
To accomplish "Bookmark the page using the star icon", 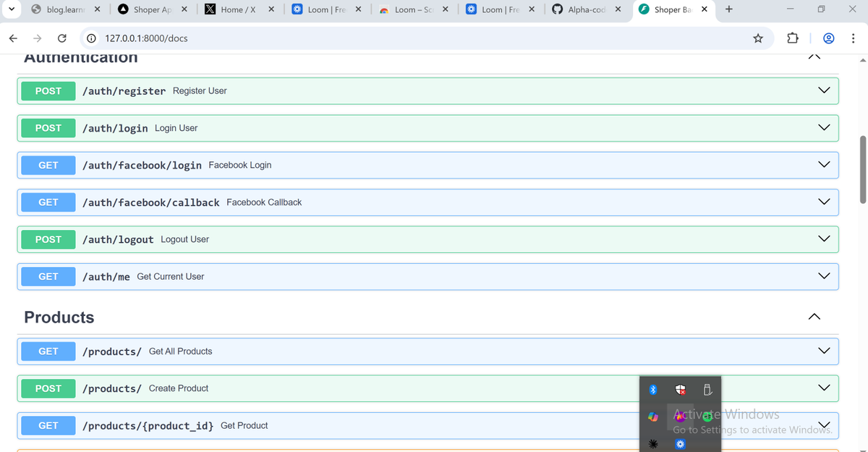I will [757, 38].
